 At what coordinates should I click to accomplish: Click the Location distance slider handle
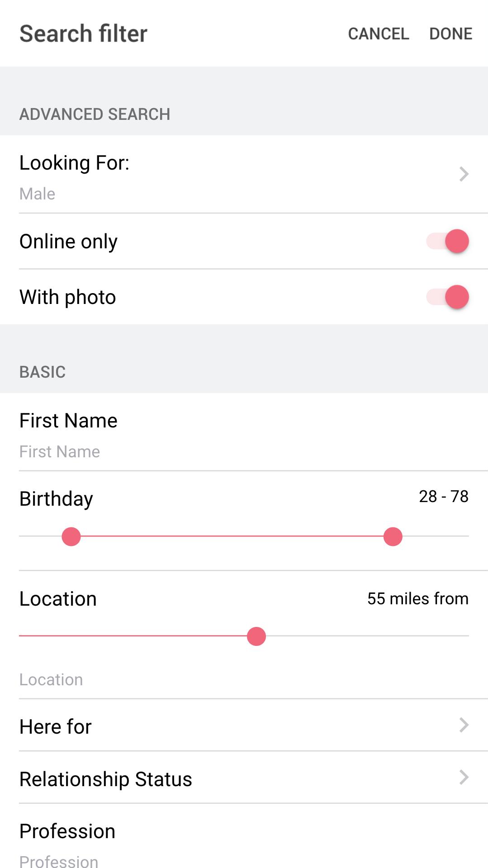[x=256, y=636]
